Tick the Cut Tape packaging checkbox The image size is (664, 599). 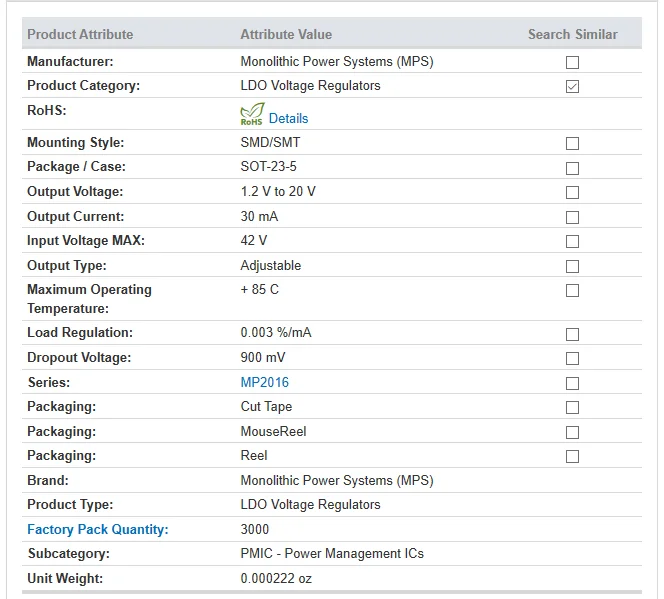coord(572,407)
